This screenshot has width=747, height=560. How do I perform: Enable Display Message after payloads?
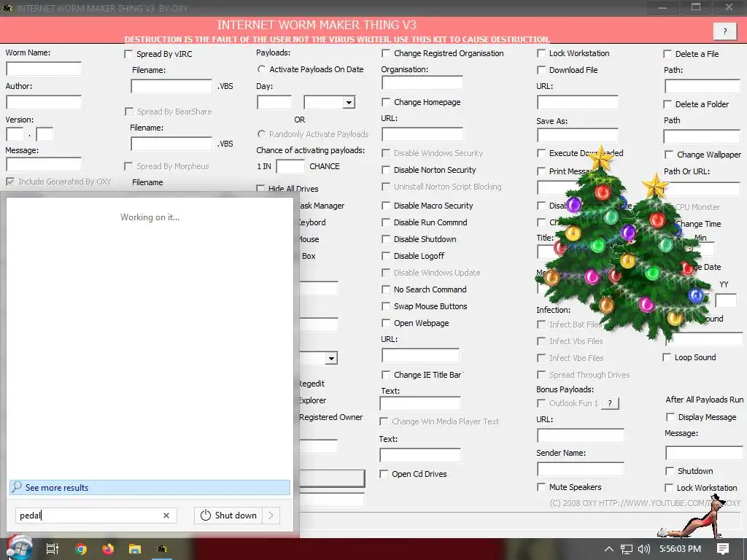[670, 417]
